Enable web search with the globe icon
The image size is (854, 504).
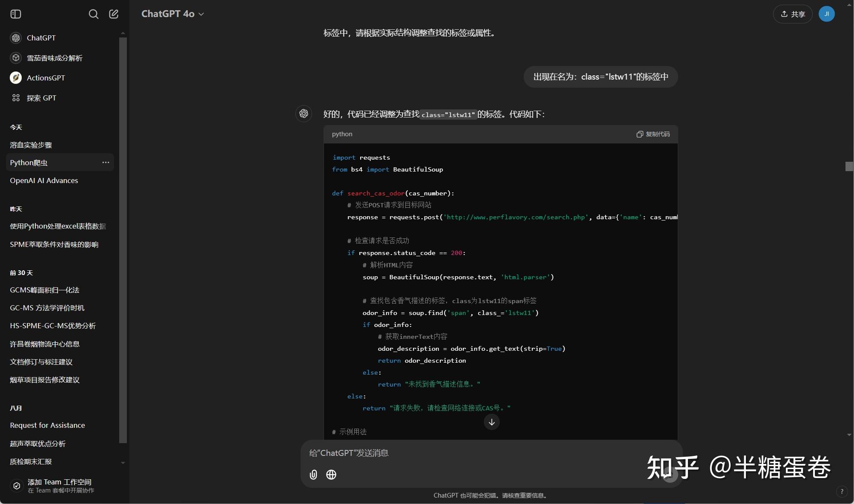[x=331, y=475]
